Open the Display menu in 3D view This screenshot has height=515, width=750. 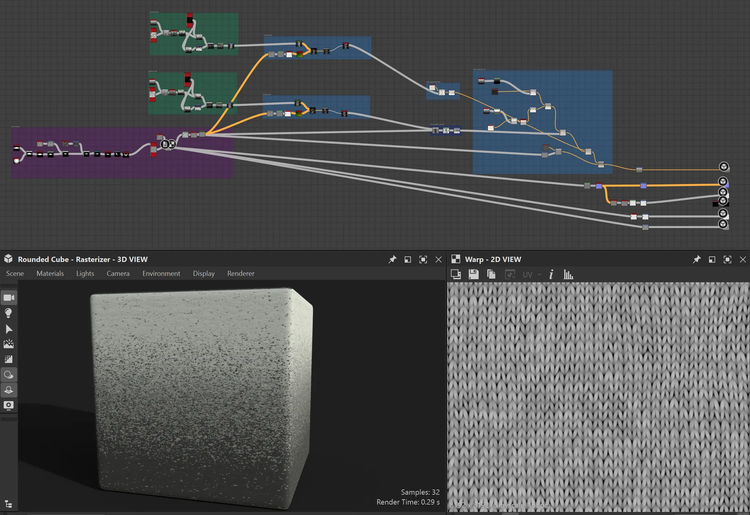tap(204, 274)
